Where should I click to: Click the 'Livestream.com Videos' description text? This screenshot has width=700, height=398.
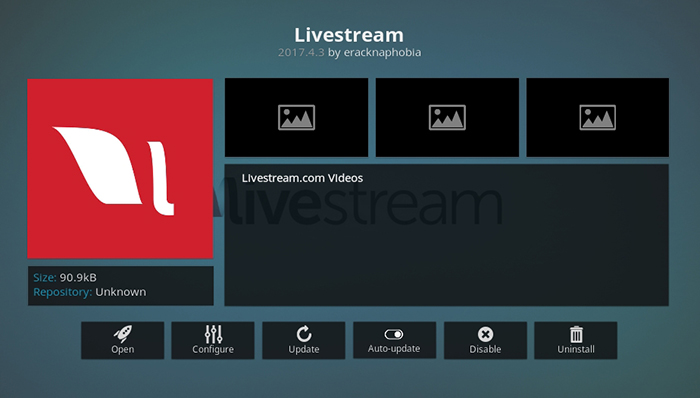coord(302,178)
